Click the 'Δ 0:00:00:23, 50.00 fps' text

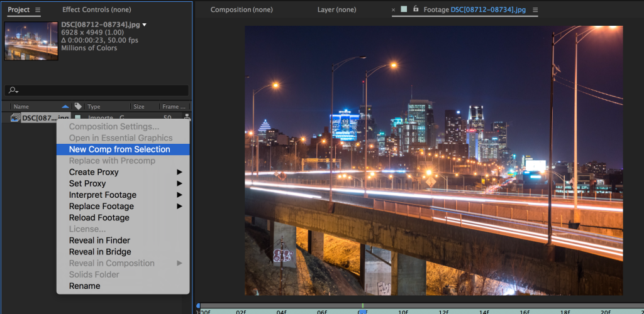(x=99, y=40)
